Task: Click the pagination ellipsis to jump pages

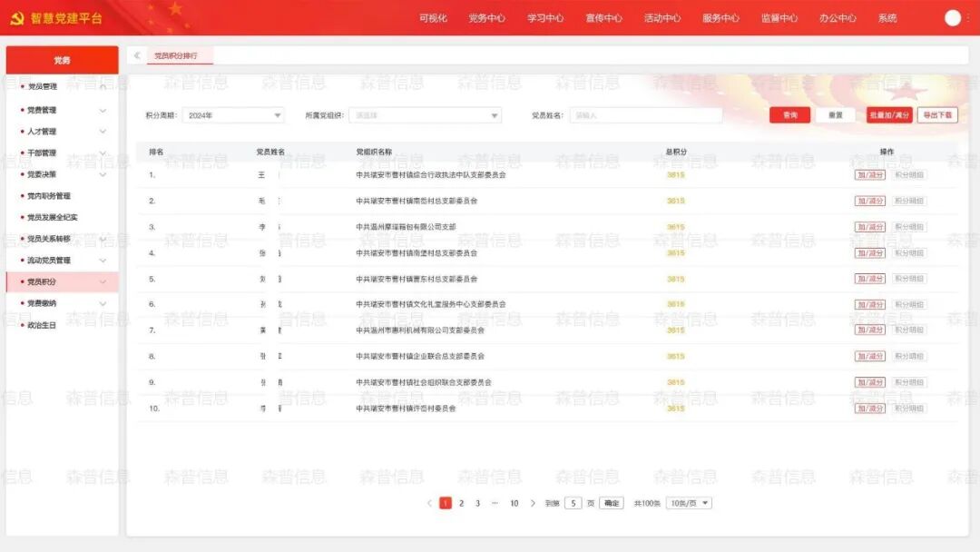Action: pyautogui.click(x=495, y=503)
